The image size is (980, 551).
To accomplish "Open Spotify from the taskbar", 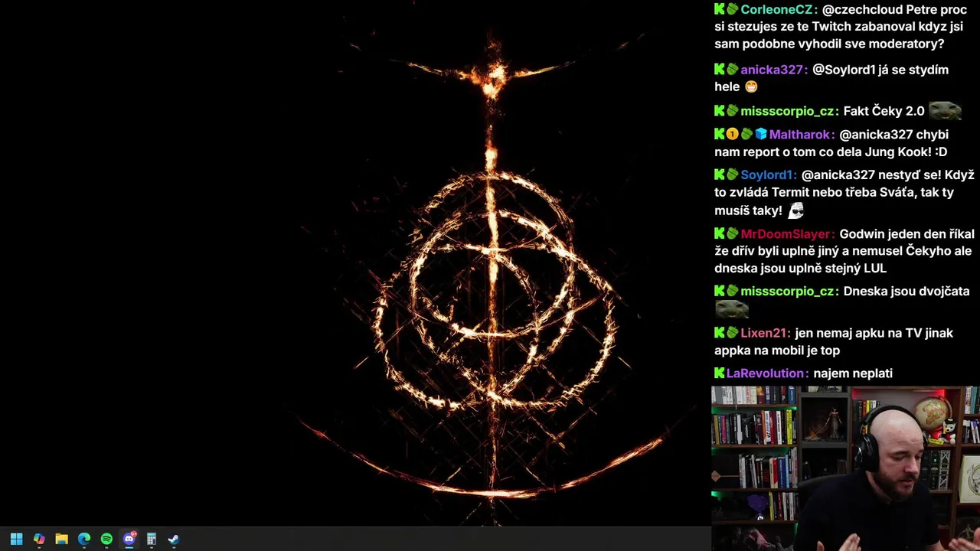I will pyautogui.click(x=106, y=539).
